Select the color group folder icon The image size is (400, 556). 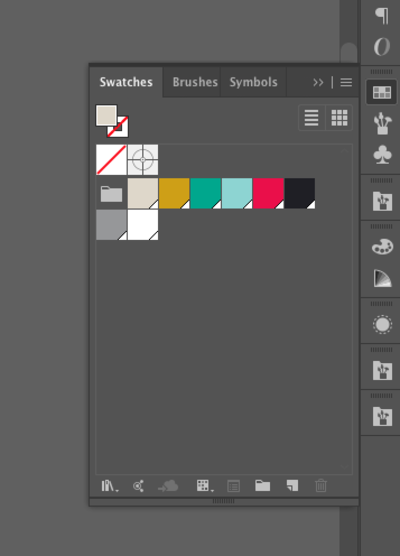click(111, 194)
